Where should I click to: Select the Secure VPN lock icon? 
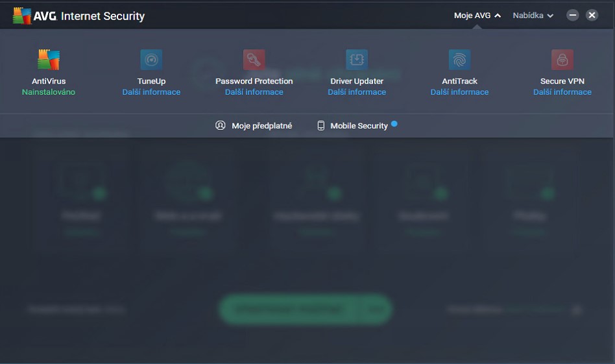(562, 60)
